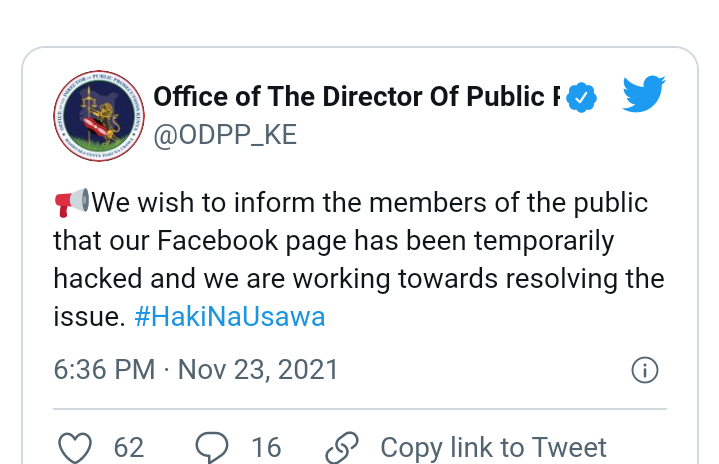
Task: Open the ODPP Kenya profile avatar
Action: pos(99,116)
